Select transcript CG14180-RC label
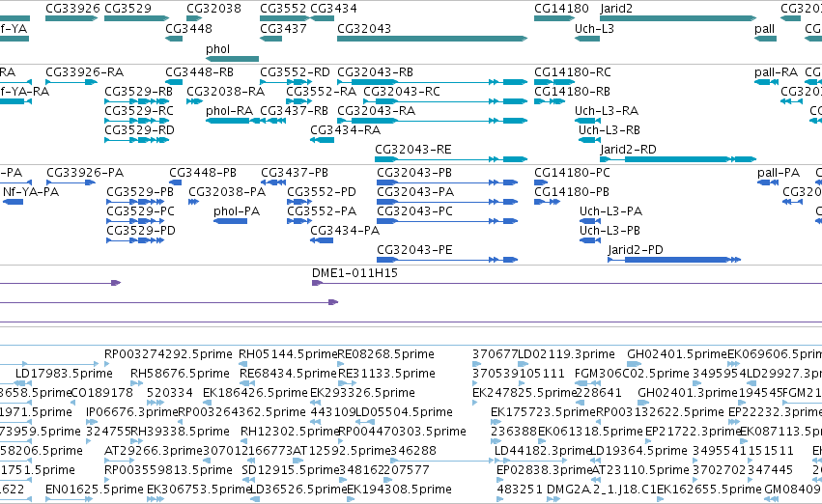822x504 pixels. pos(573,72)
